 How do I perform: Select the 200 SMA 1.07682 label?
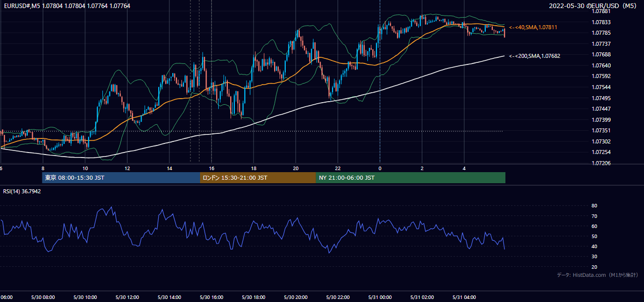(535, 56)
